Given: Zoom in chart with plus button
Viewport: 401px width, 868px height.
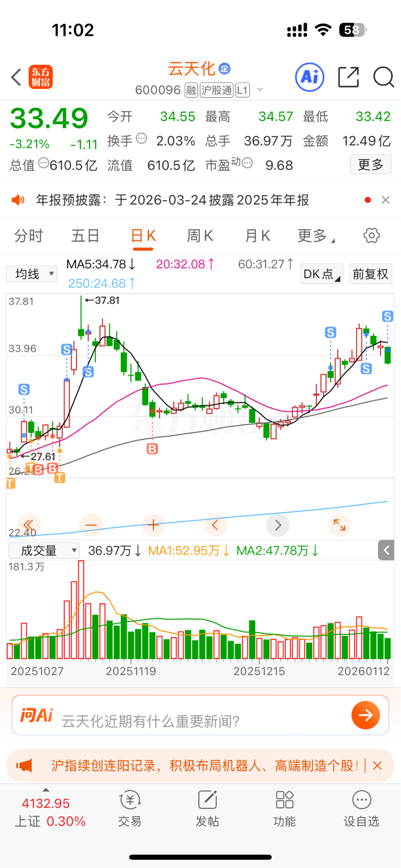Looking at the screenshot, I should [x=153, y=525].
